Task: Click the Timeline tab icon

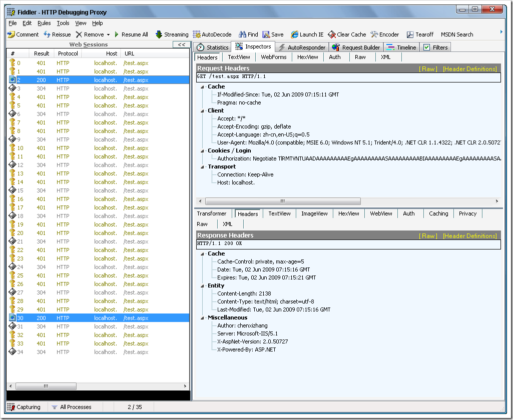Action: [390, 47]
